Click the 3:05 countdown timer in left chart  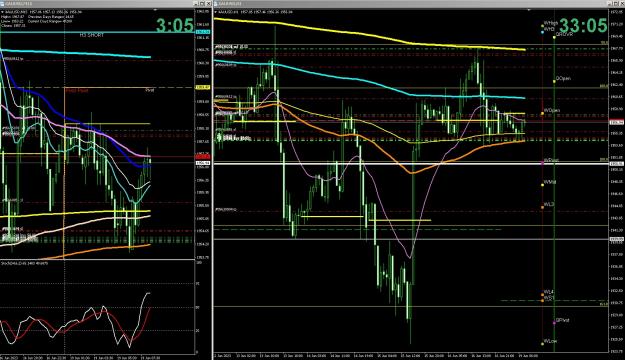(x=175, y=26)
